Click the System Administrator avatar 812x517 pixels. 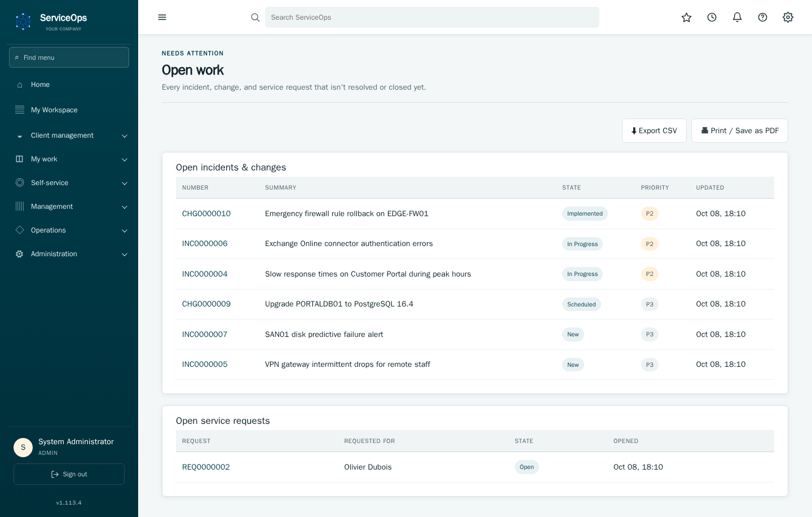23,447
